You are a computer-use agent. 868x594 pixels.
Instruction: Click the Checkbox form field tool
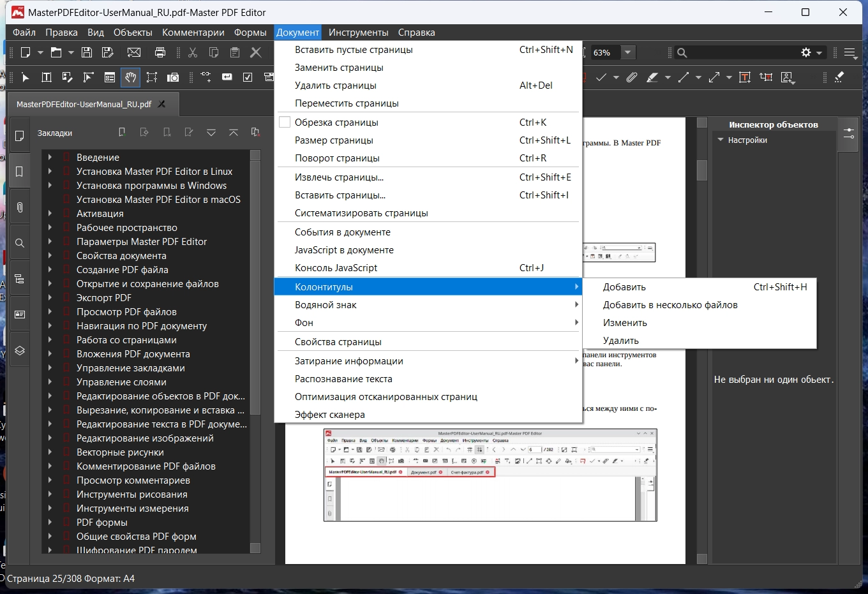(x=248, y=77)
